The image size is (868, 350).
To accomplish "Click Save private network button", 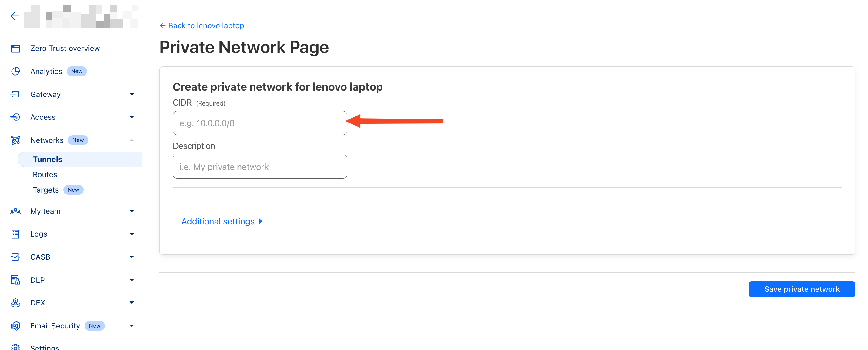I will click(x=801, y=289).
